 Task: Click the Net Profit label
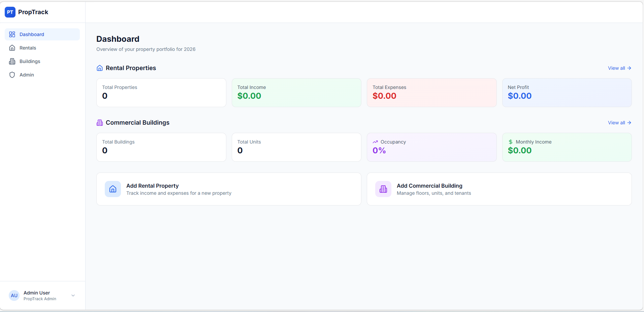coord(518,87)
